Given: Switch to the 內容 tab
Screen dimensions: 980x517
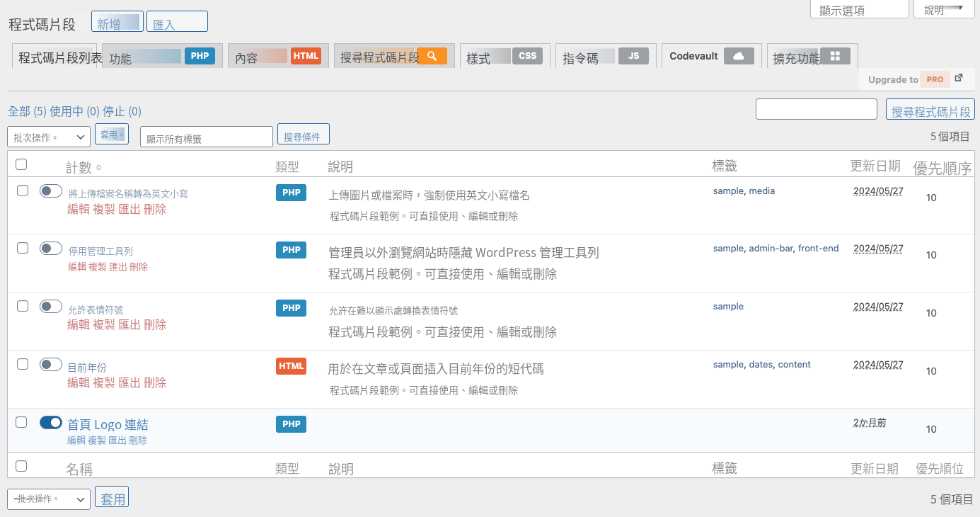Looking at the screenshot, I should (278, 56).
